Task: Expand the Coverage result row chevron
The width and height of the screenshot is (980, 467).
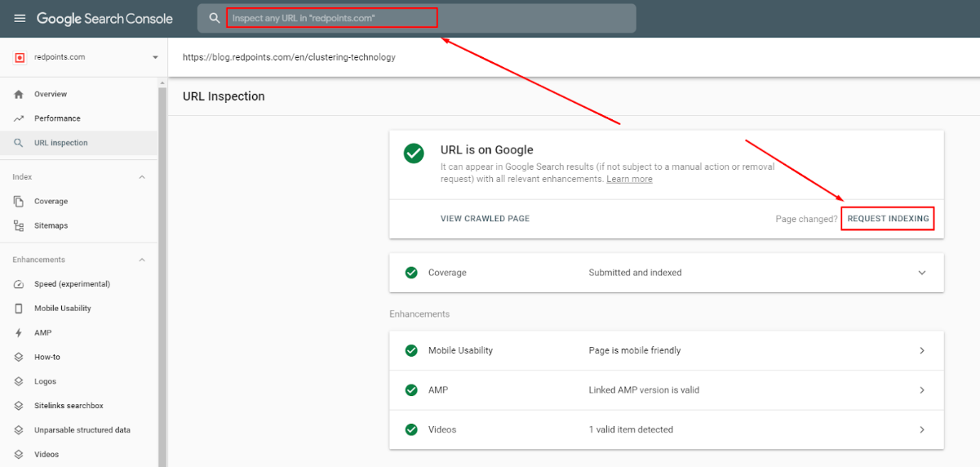Action: (x=922, y=273)
